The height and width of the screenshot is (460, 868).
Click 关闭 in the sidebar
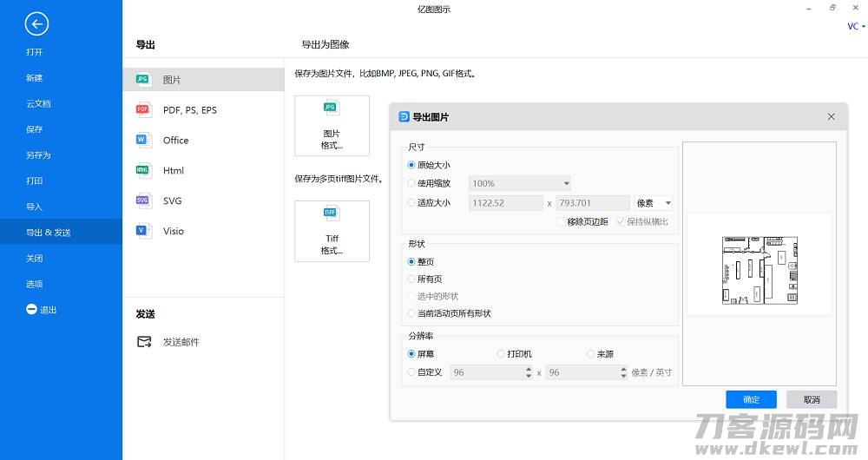[x=35, y=258]
